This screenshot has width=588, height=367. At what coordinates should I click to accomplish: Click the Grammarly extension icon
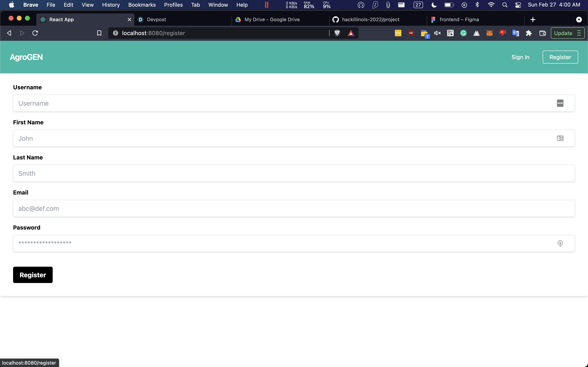(x=463, y=33)
